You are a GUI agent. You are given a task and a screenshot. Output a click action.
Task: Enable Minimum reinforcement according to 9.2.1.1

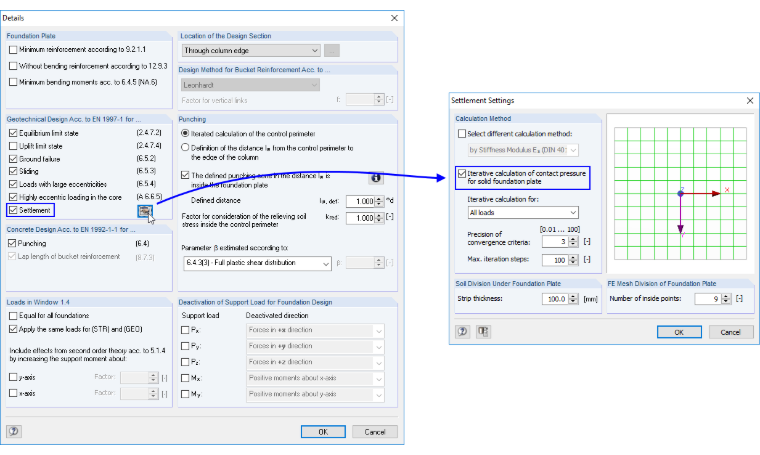pos(13,49)
